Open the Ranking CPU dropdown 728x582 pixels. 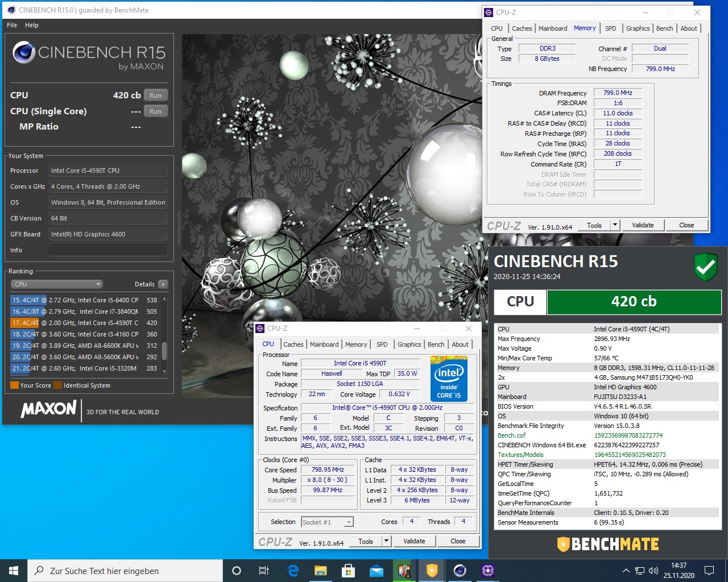(57, 284)
